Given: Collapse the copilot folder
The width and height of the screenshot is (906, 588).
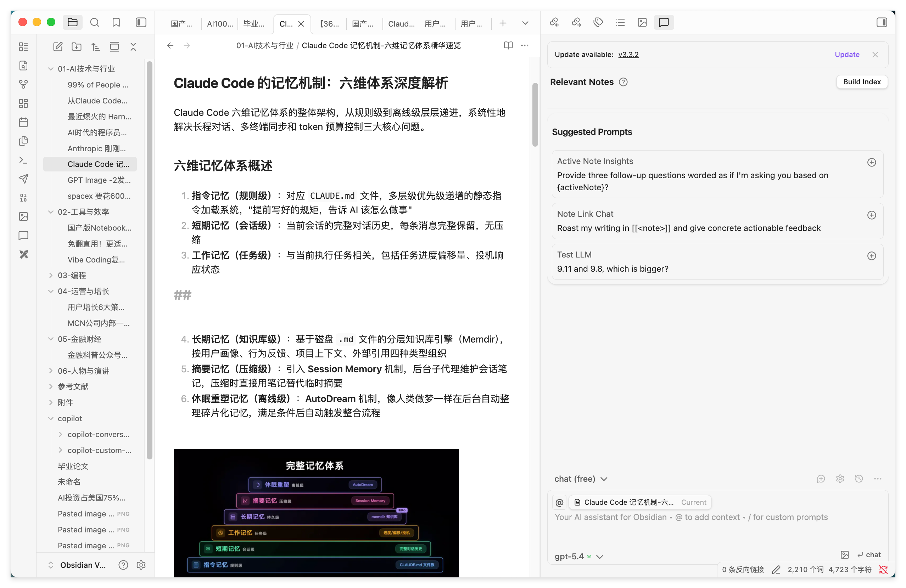Looking at the screenshot, I should [x=51, y=418].
